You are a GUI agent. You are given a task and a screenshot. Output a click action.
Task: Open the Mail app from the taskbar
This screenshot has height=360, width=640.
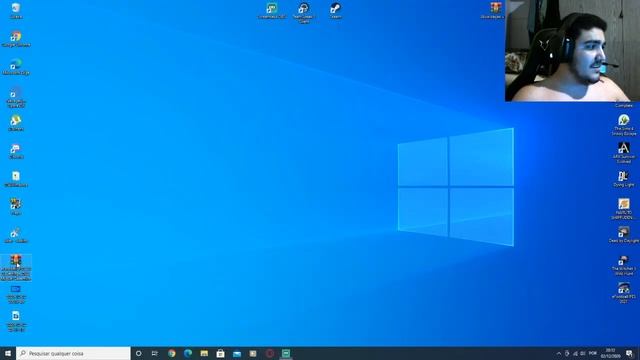(x=237, y=353)
